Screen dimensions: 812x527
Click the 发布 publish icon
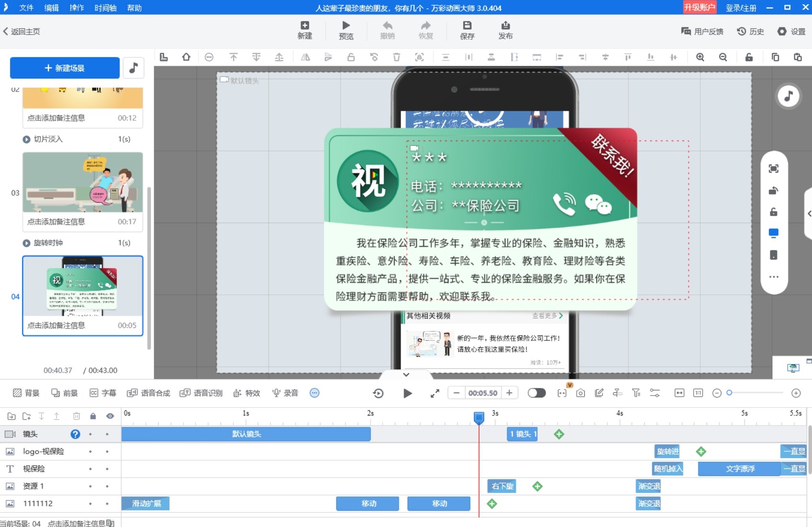505,30
